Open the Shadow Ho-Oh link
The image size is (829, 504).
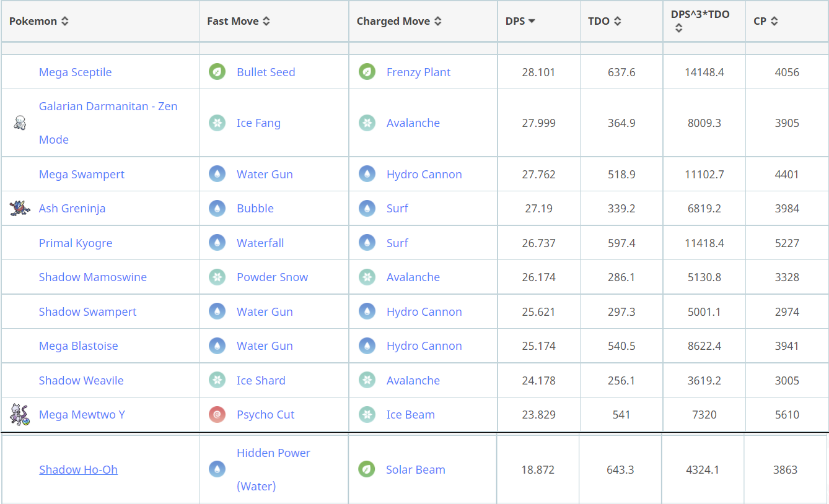pos(78,469)
